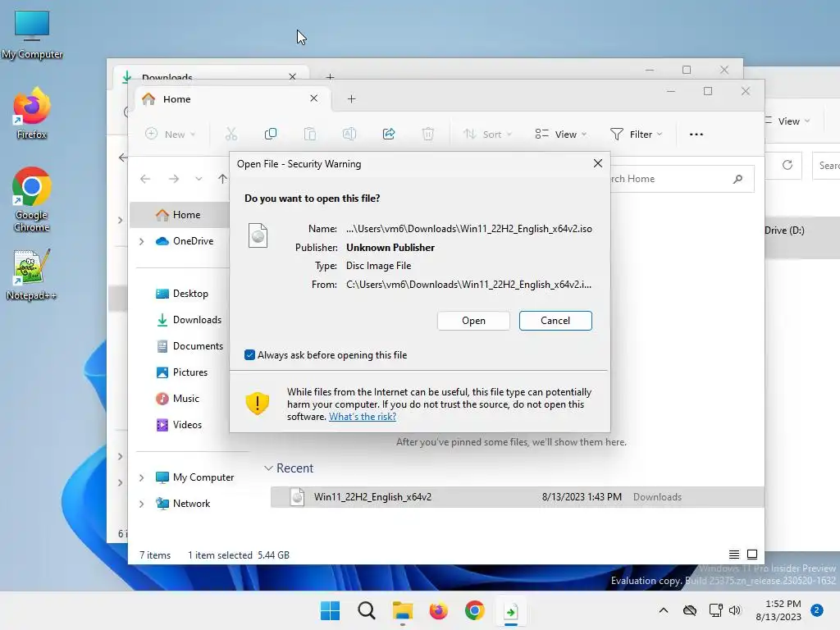Click the Rename icon in toolbar
The height and width of the screenshot is (630, 840).
349,134
